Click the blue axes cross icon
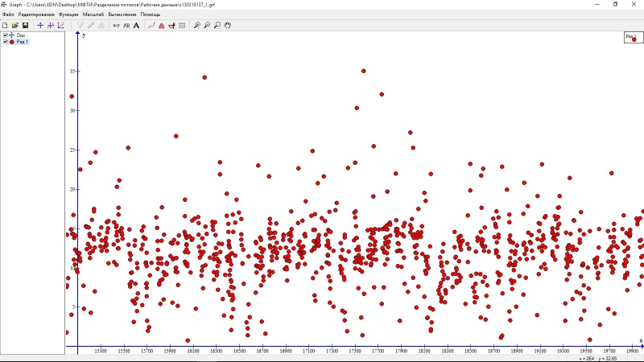Image resolution: width=644 pixels, height=362 pixels. click(x=40, y=26)
